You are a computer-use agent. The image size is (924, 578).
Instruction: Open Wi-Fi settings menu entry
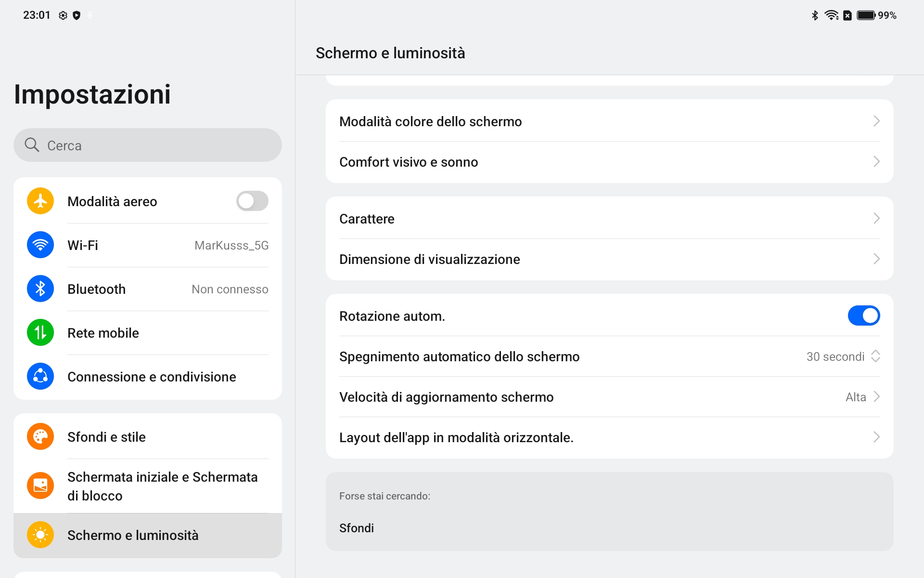click(x=148, y=245)
